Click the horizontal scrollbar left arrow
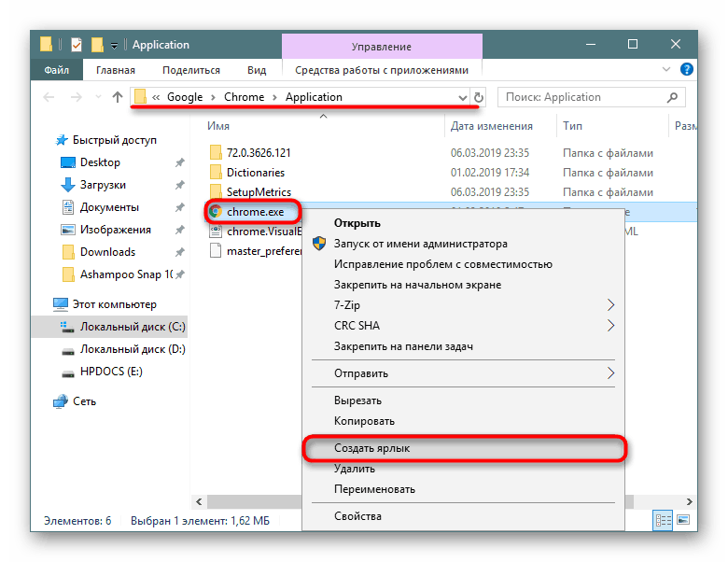 point(199,501)
